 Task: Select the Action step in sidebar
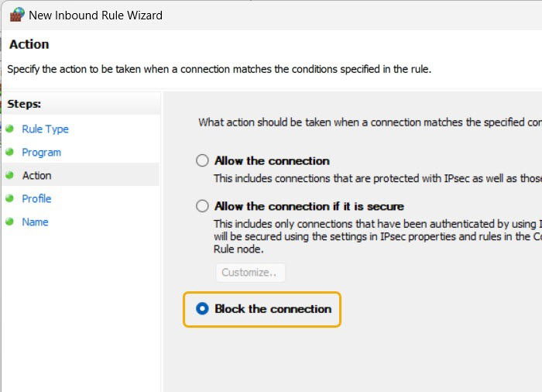coord(36,175)
